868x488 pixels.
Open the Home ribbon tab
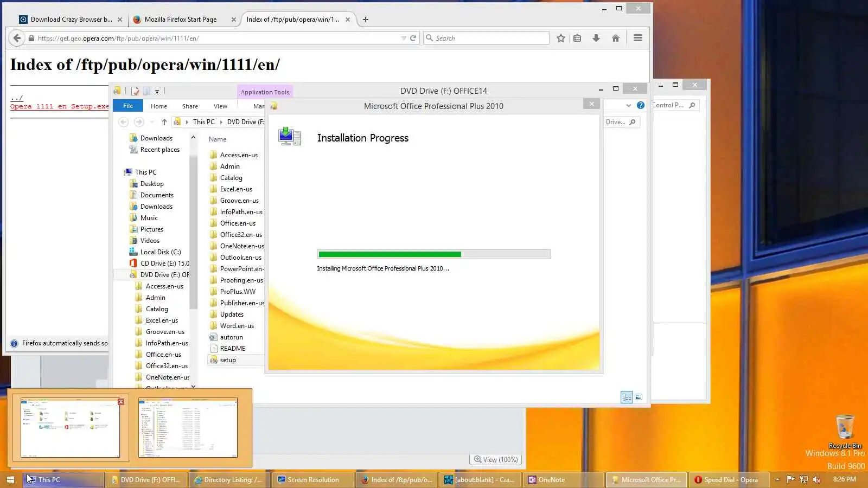coord(159,106)
